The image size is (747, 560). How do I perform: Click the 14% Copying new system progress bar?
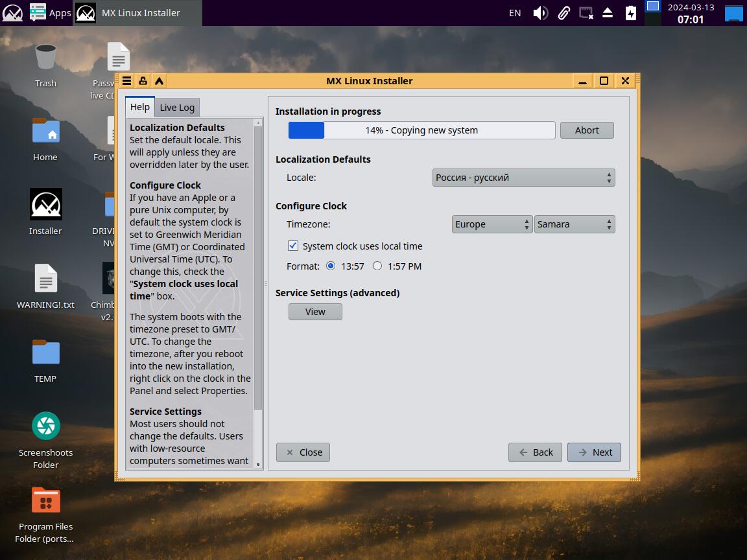(x=421, y=130)
